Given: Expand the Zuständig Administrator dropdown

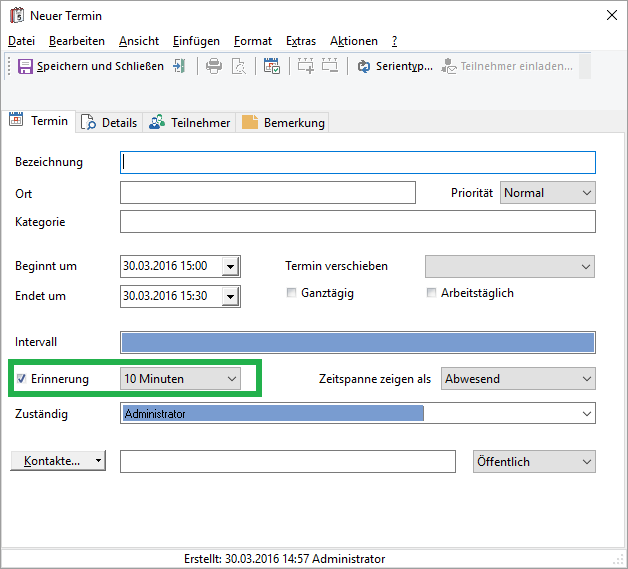Looking at the screenshot, I should (587, 414).
